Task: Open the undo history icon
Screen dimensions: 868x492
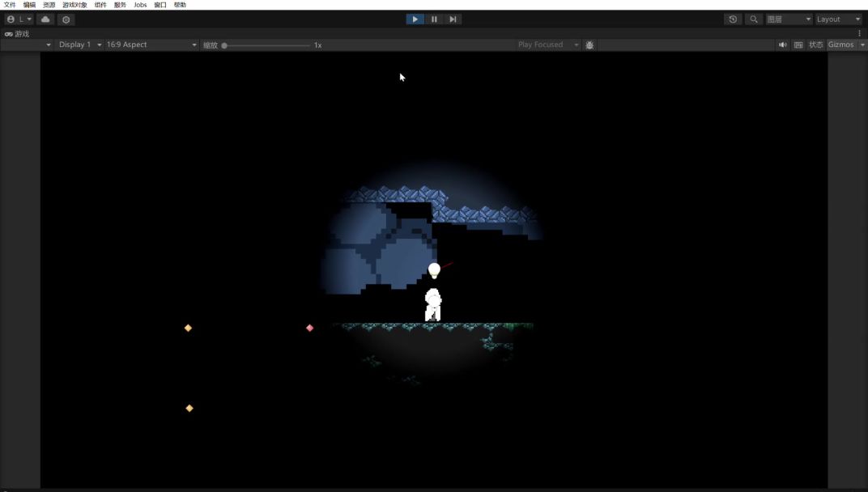Action: pyautogui.click(x=733, y=19)
